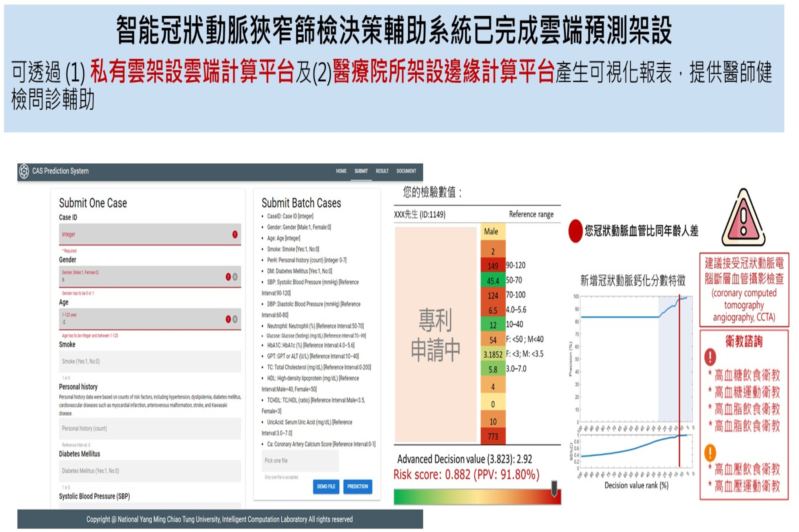
Task: Click the precision curve chart
Action: click(636, 359)
